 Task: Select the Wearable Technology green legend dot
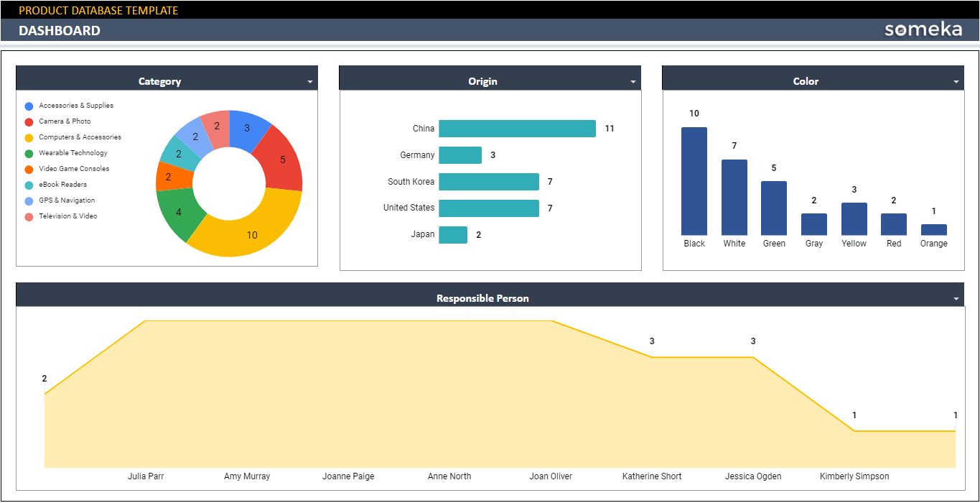tap(29, 153)
